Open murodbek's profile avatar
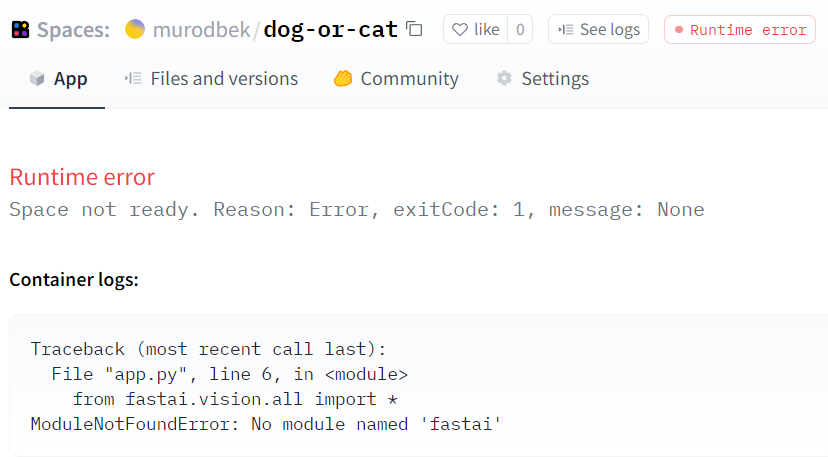This screenshot has height=457, width=828. click(135, 30)
